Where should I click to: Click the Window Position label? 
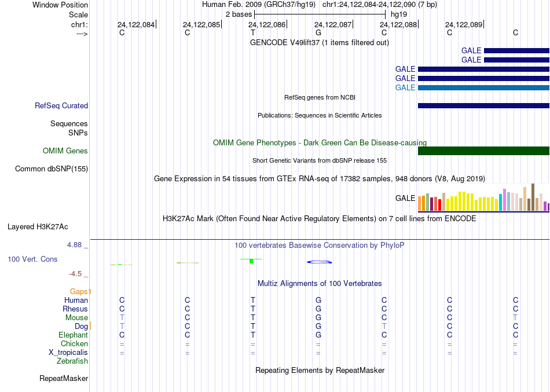point(60,5)
